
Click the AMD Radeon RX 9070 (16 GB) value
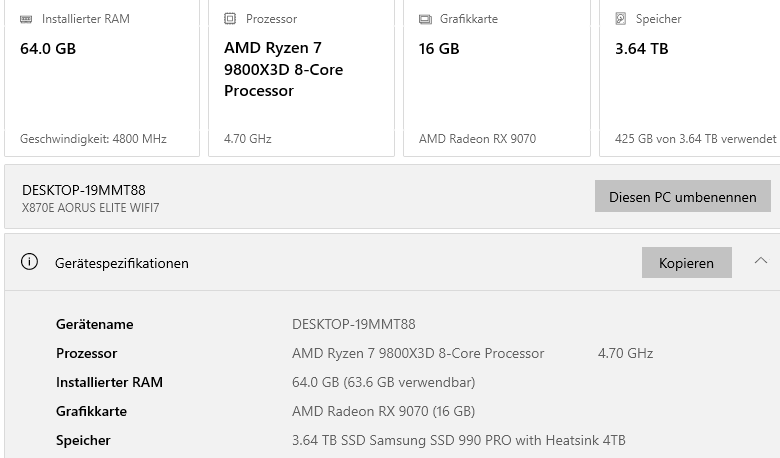pyautogui.click(x=383, y=411)
